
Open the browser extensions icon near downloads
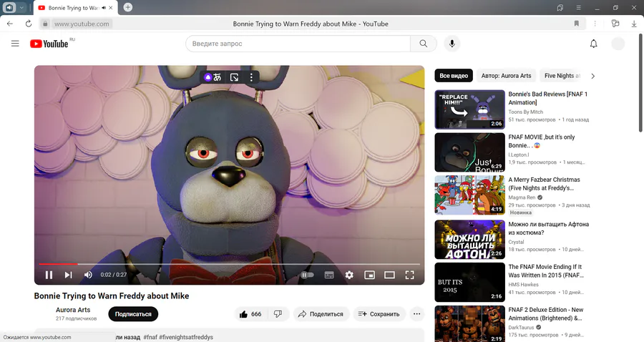coord(615,24)
